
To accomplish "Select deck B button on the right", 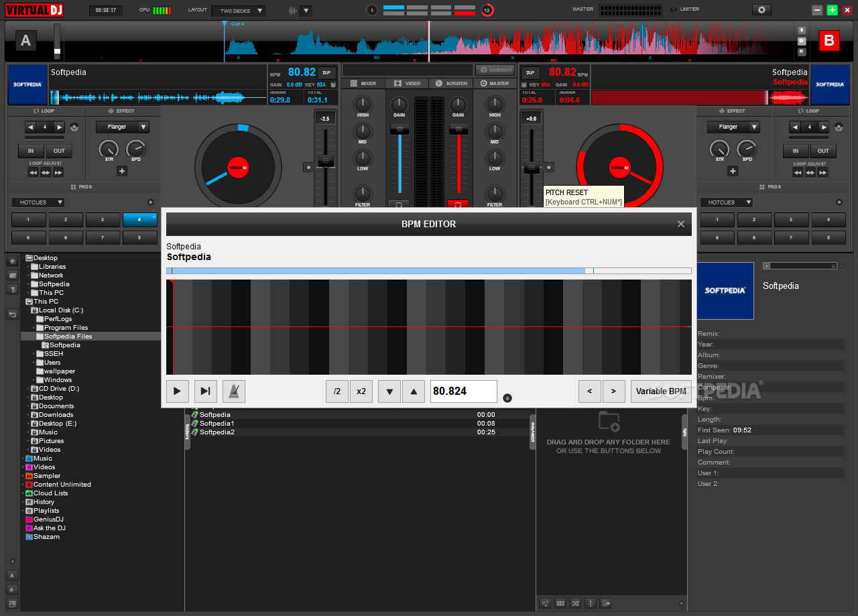I will pyautogui.click(x=829, y=41).
